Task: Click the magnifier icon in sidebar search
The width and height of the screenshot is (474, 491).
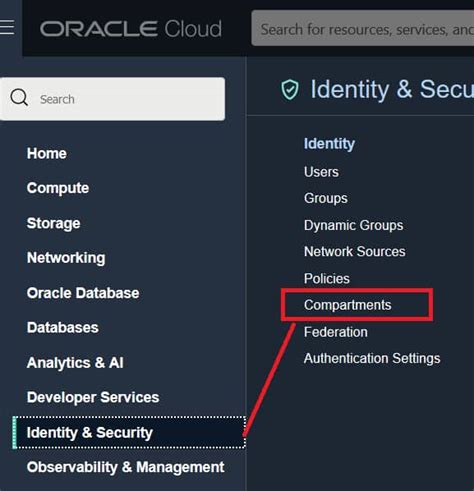Action: (19, 98)
